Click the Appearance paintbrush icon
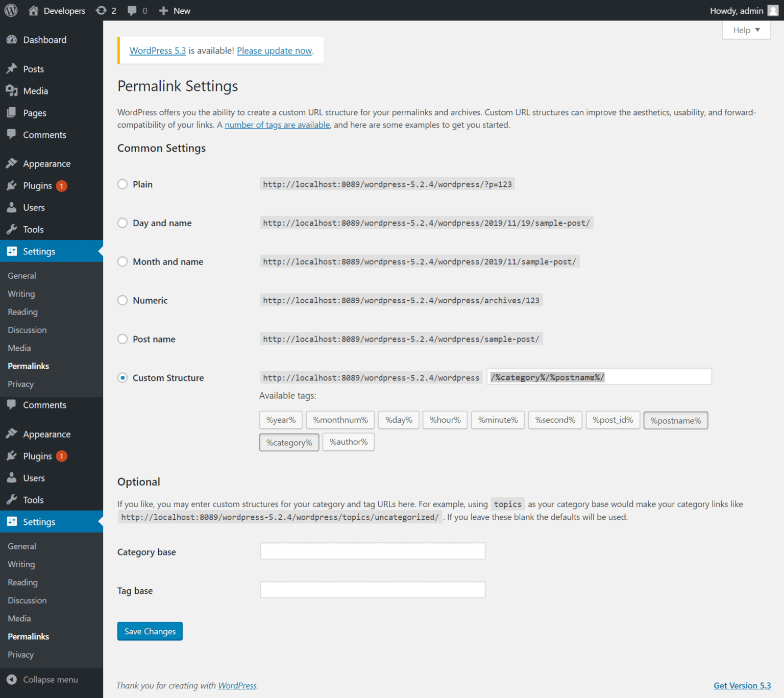784x698 pixels. coord(12,163)
